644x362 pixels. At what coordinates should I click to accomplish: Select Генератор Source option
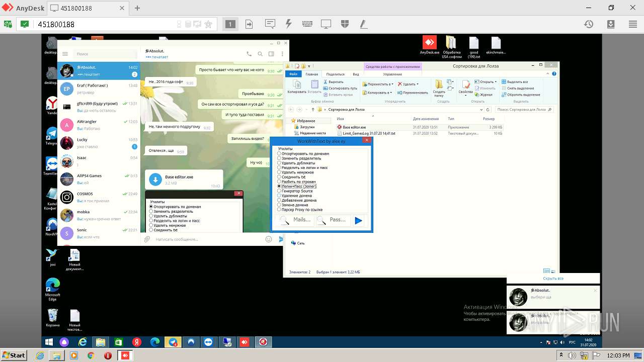(295, 191)
